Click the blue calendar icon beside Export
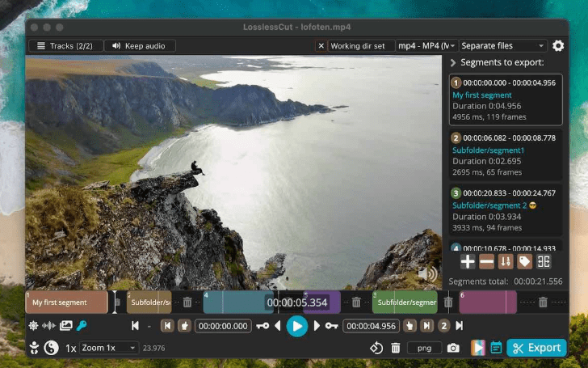The width and height of the screenshot is (588, 368). point(496,348)
